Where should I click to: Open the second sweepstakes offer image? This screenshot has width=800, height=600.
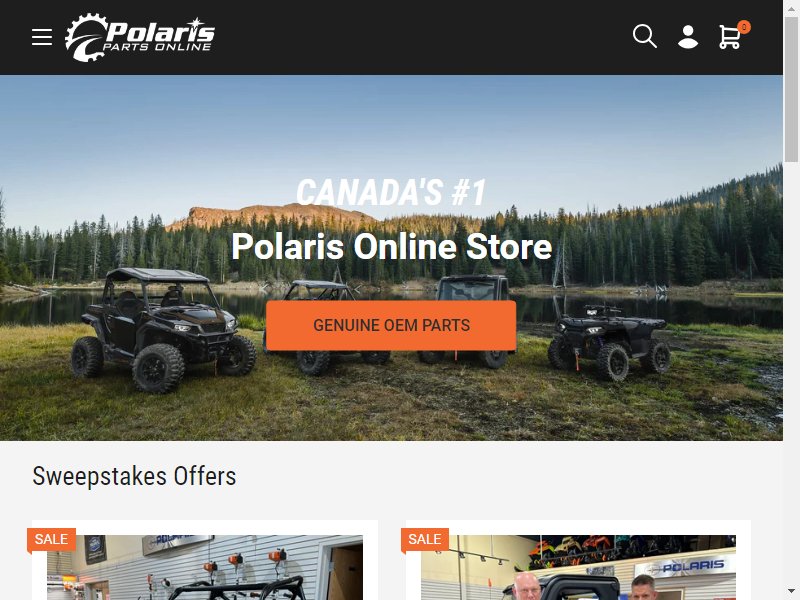point(578,567)
